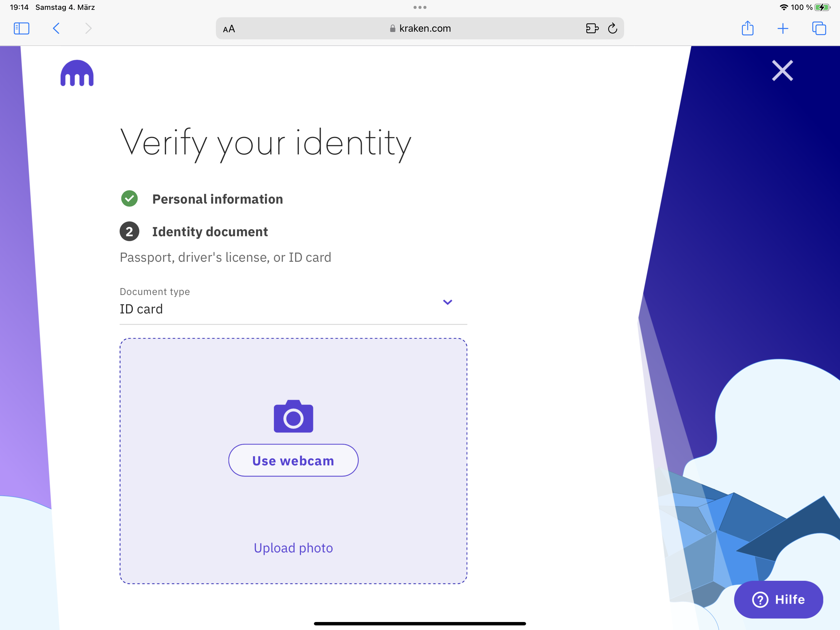This screenshot has width=840, height=630.
Task: Open the ID card document type selector
Action: [x=293, y=305]
